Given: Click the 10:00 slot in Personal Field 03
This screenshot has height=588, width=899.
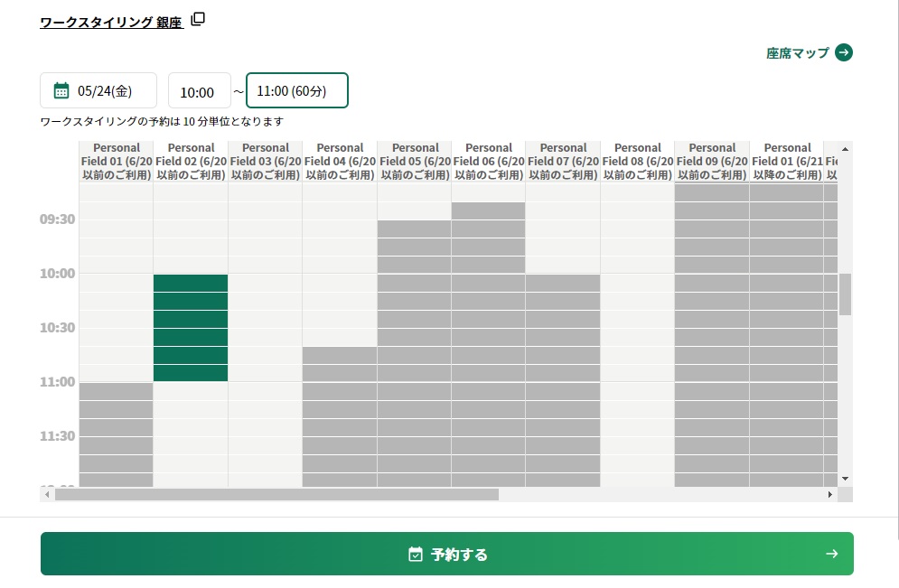Looking at the screenshot, I should click(x=266, y=283).
